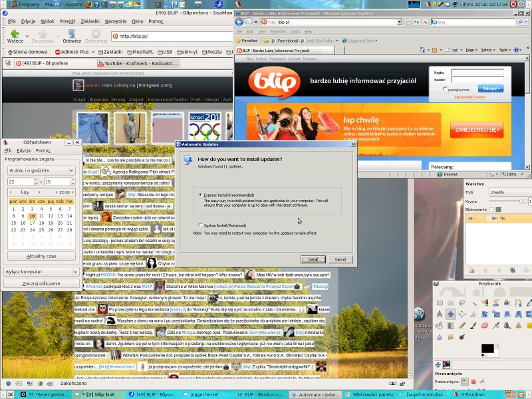The width and height of the screenshot is (532, 399).
Task: Open the 'Wyłącz komputer' action dropdown
Action: pyautogui.click(x=41, y=272)
